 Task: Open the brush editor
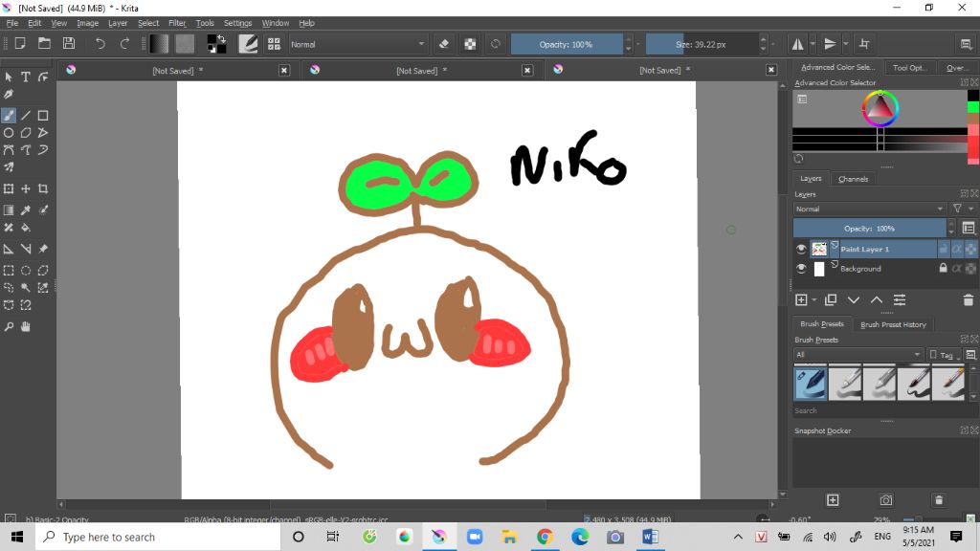coord(248,44)
